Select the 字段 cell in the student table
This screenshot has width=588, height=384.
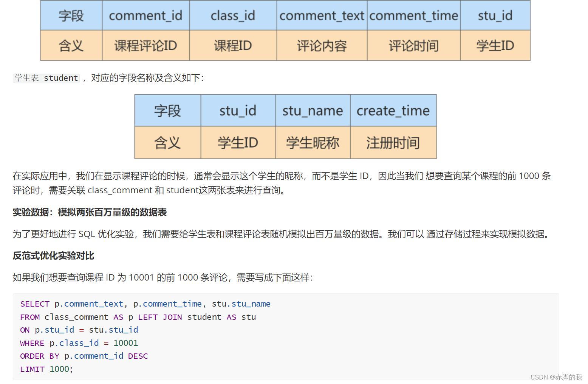[167, 110]
